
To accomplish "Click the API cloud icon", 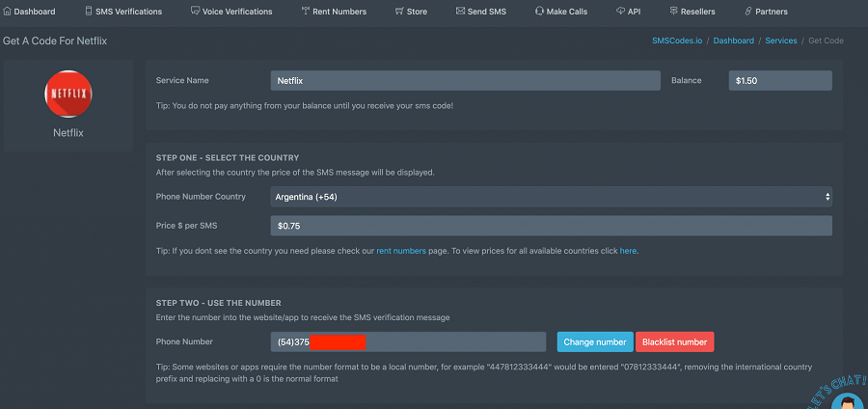I will tap(620, 11).
